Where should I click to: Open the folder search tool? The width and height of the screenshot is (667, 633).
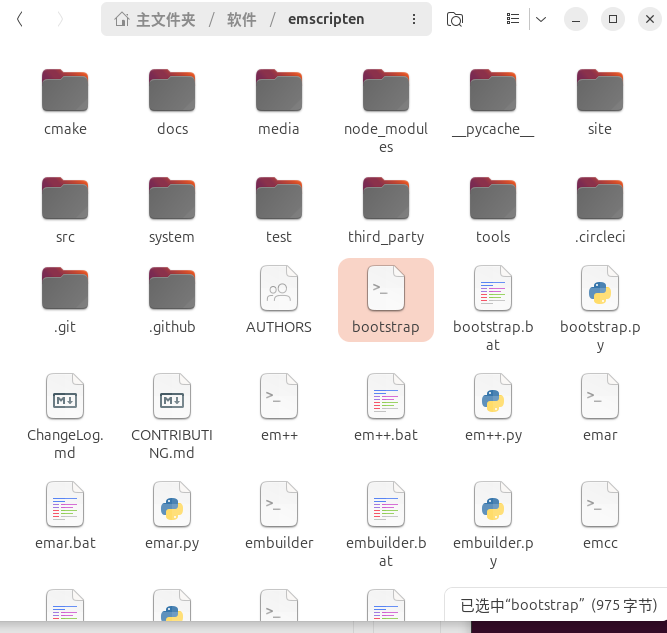tap(455, 19)
